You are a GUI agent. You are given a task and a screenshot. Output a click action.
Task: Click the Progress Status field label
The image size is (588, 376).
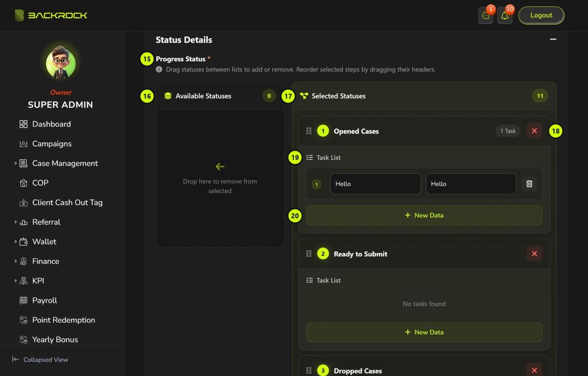tap(181, 59)
